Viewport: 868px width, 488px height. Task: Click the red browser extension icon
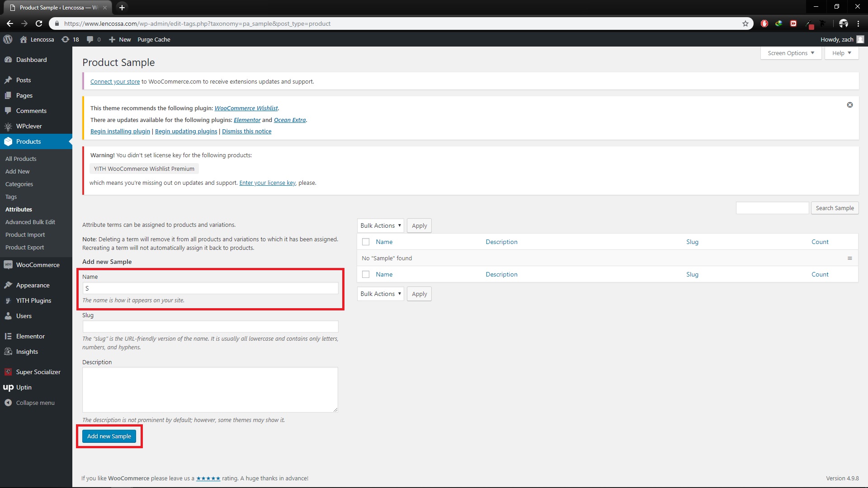764,23
